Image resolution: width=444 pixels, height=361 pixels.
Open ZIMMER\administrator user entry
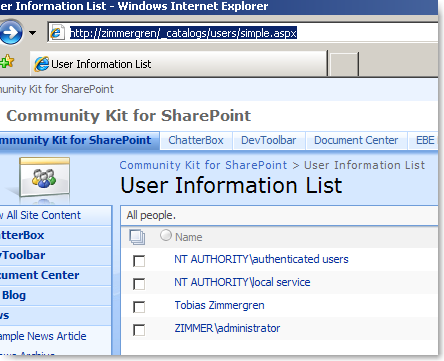(x=227, y=328)
